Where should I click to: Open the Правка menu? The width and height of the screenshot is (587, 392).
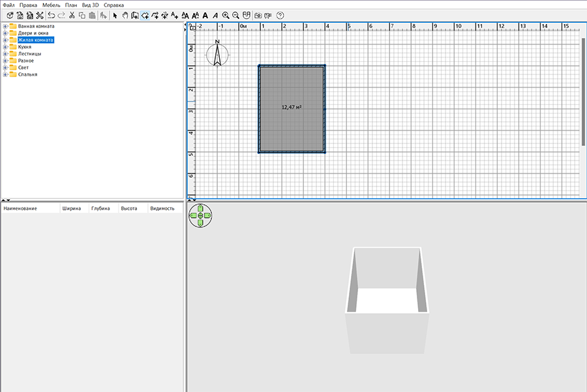point(28,5)
